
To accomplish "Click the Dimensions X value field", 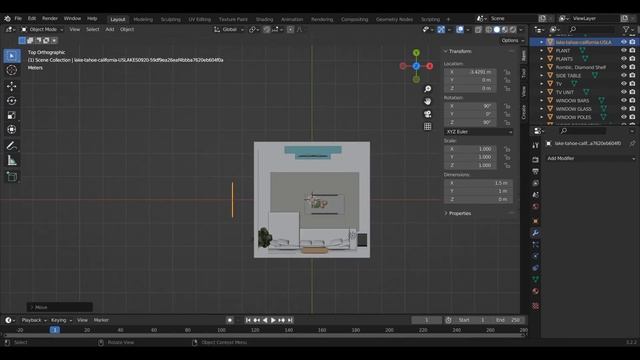I will [478, 183].
